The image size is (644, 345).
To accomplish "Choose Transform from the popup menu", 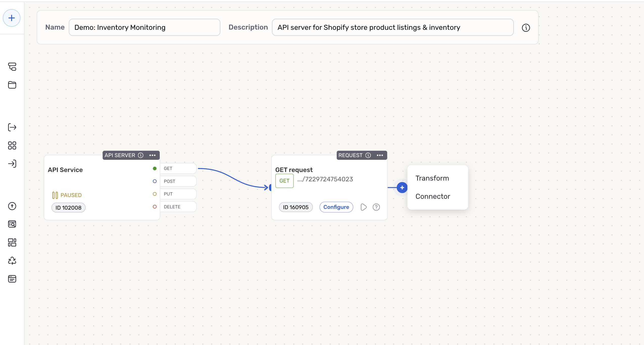I will (x=432, y=178).
